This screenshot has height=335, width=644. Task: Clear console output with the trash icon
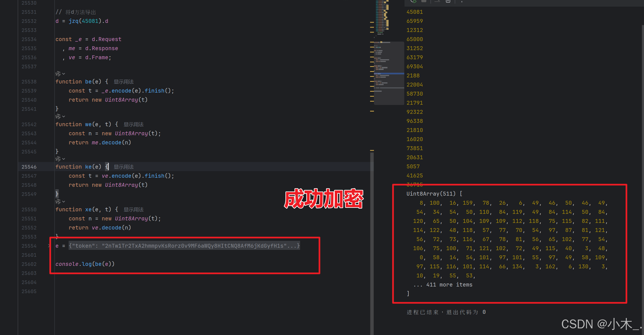pos(448,1)
